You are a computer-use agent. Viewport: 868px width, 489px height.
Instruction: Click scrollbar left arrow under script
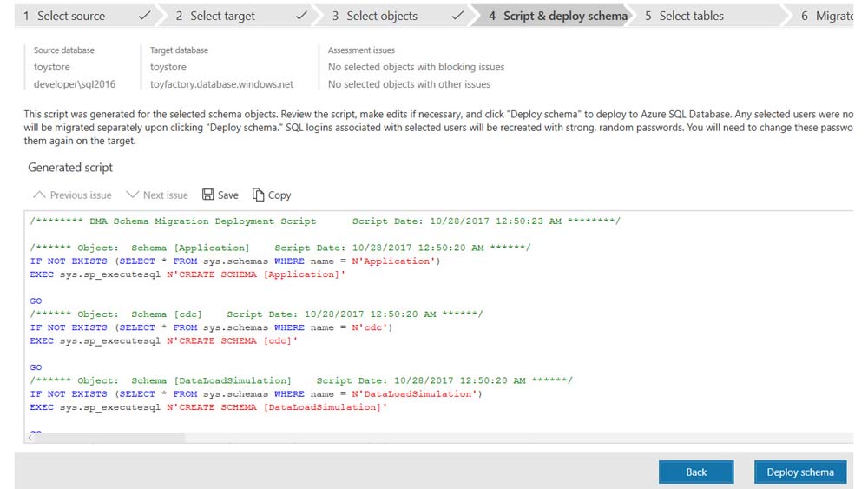pyautogui.click(x=32, y=438)
